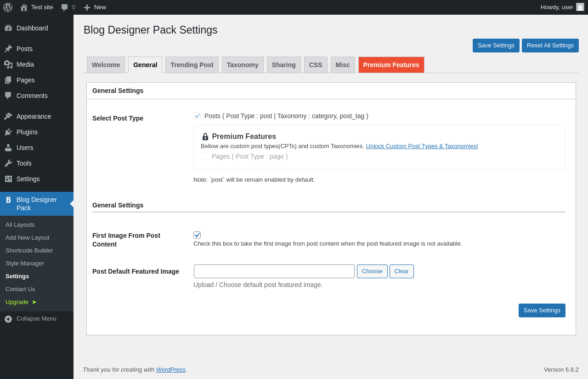Click the Premium Features lock icon
Image resolution: width=588 pixels, height=379 pixels.
coord(205,137)
